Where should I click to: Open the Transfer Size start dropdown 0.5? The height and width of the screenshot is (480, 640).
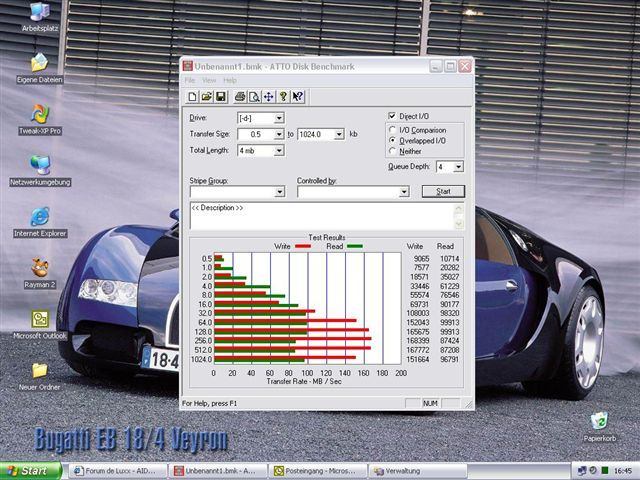(279, 134)
